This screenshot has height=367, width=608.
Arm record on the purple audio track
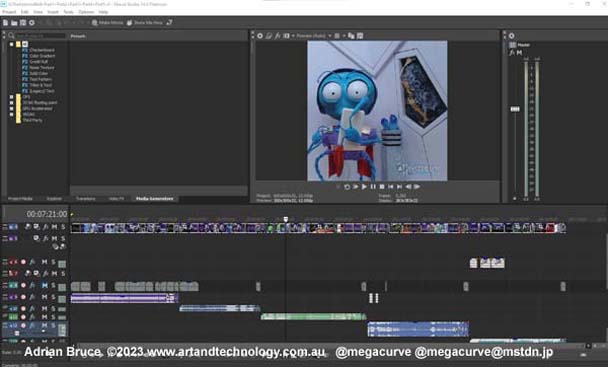coord(23,297)
